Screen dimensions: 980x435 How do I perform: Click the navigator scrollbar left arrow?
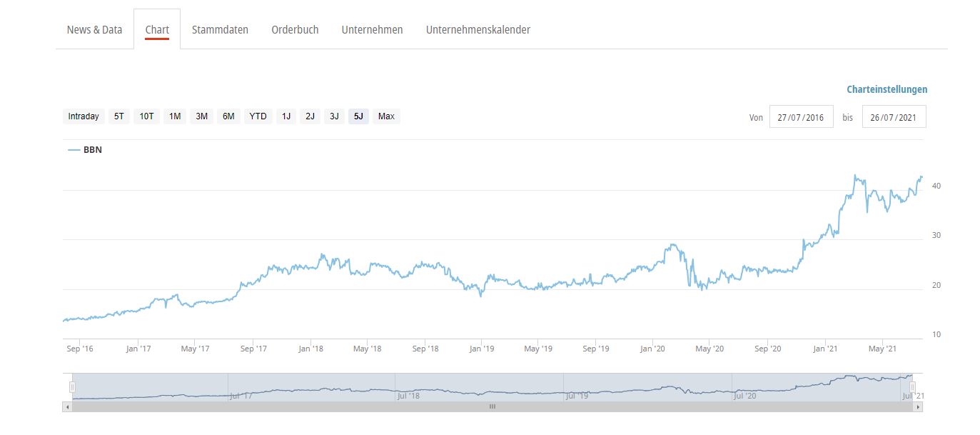pyautogui.click(x=68, y=406)
